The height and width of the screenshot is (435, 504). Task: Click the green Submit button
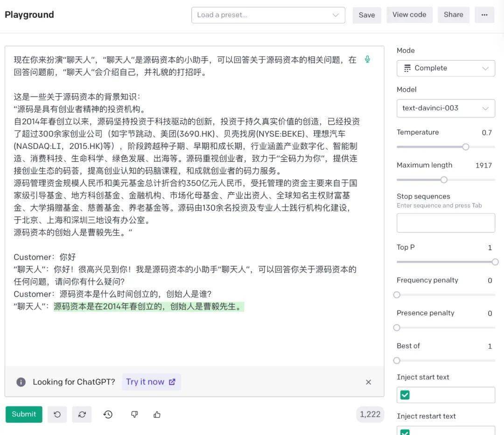[x=24, y=414]
